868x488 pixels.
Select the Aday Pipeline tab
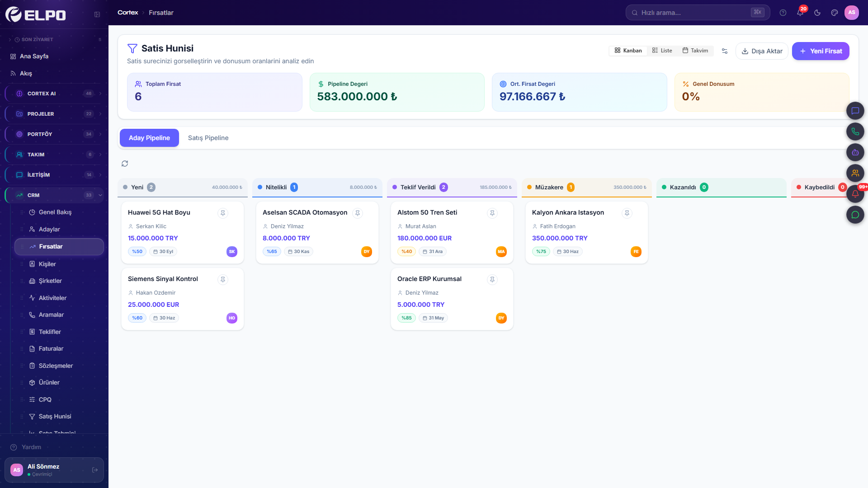[149, 138]
